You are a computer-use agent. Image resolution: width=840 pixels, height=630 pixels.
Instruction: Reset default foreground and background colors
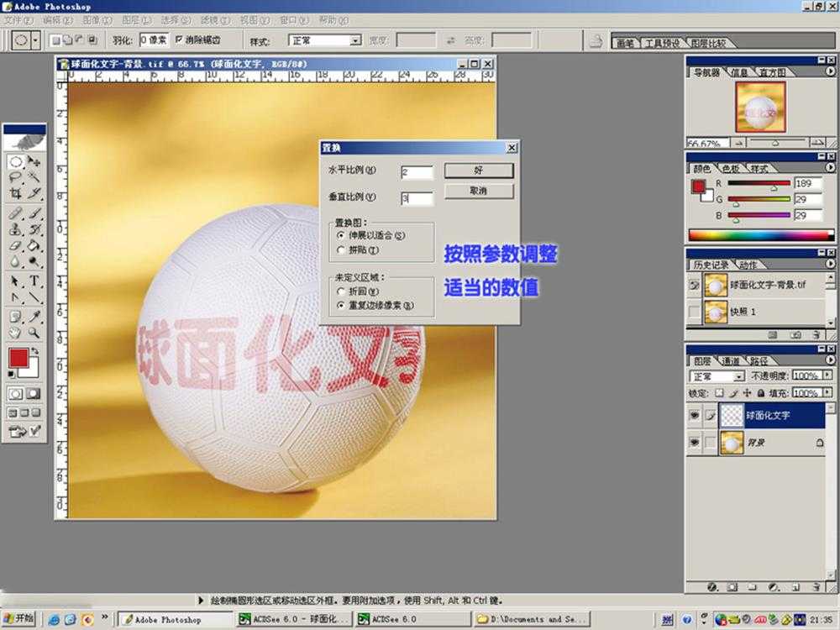11,374
